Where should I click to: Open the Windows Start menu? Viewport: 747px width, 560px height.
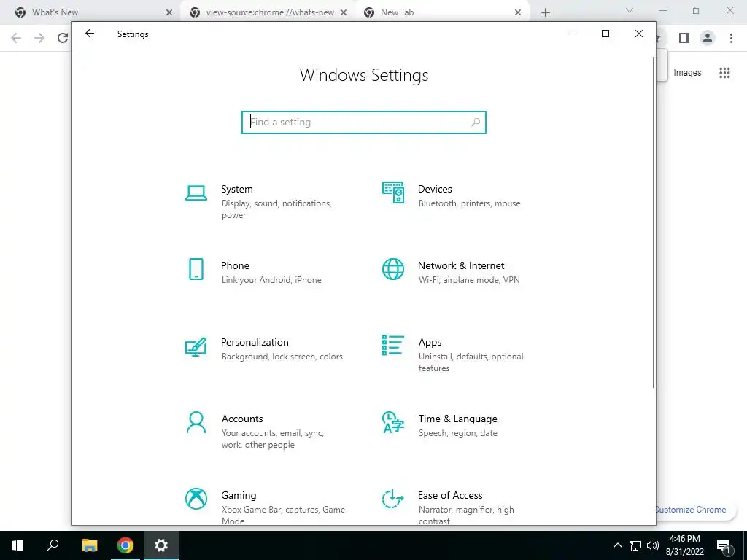(18, 545)
